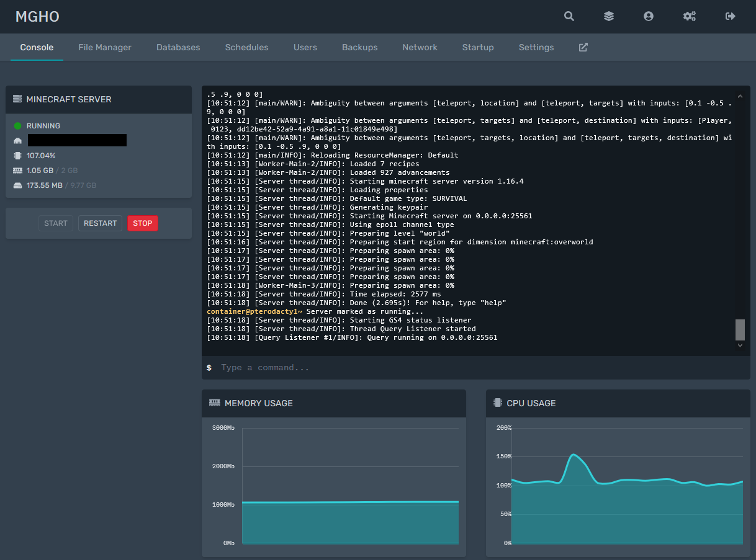Switch to the File Manager tab

click(105, 47)
